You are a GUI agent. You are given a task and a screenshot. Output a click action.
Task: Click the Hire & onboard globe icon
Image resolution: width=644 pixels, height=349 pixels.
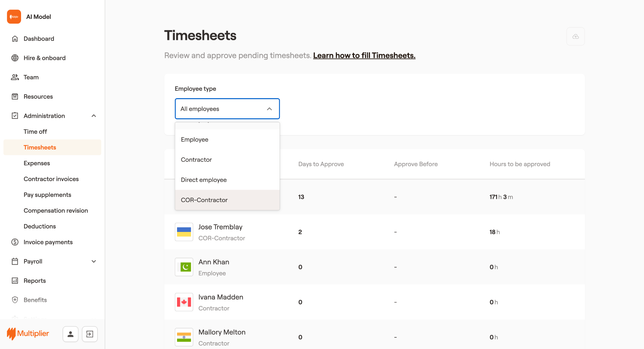point(15,58)
